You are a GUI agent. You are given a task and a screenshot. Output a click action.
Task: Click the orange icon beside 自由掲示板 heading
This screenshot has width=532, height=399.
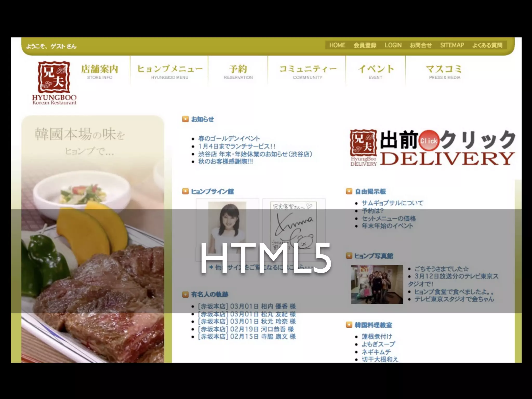click(349, 191)
